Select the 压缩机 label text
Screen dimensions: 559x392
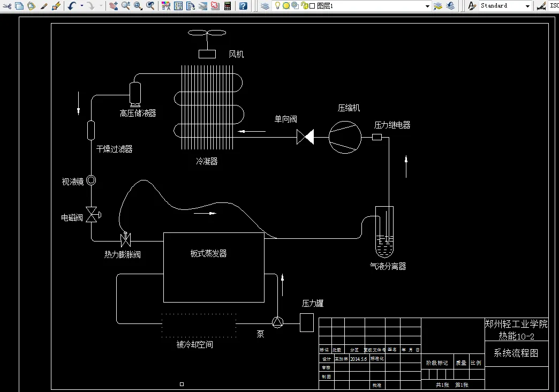coord(349,108)
